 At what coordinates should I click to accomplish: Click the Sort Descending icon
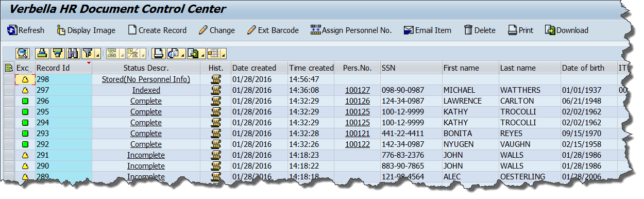(x=58, y=53)
